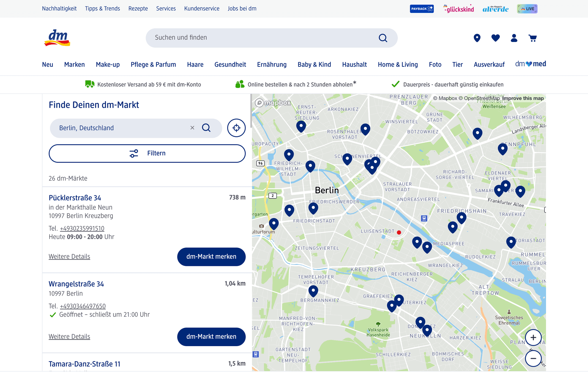Image resolution: width=588 pixels, height=378 pixels.
Task: Click the geolocation crosshair button beside search
Action: click(236, 128)
